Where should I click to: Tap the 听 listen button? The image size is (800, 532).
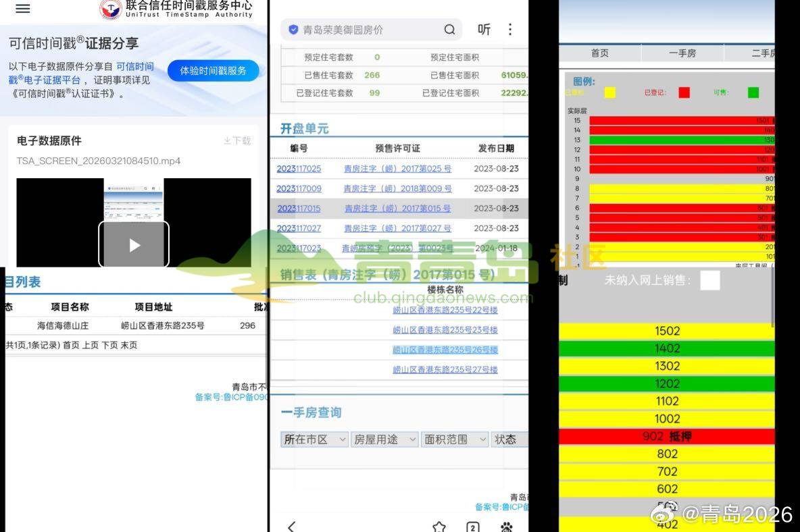click(x=484, y=30)
